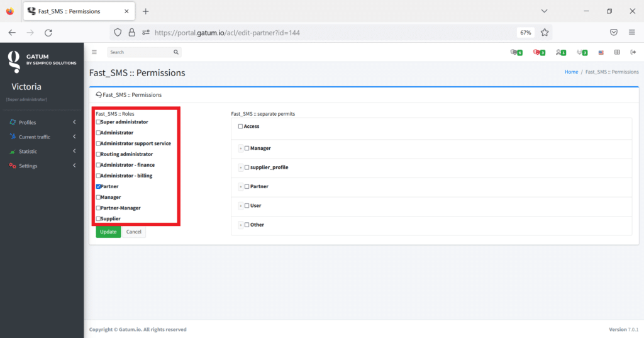The width and height of the screenshot is (644, 338).
Task: Go back with browser back arrow
Action: pos(12,33)
